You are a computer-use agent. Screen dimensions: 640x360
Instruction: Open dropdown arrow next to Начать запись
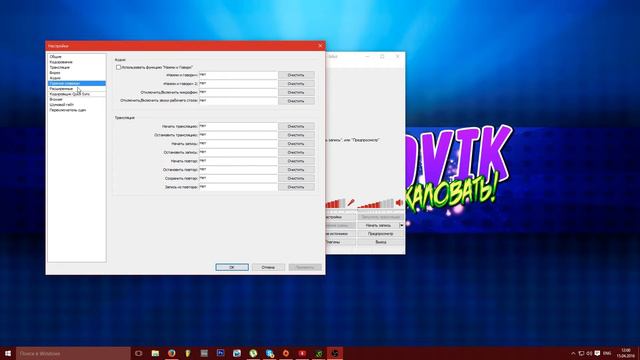pos(402,225)
